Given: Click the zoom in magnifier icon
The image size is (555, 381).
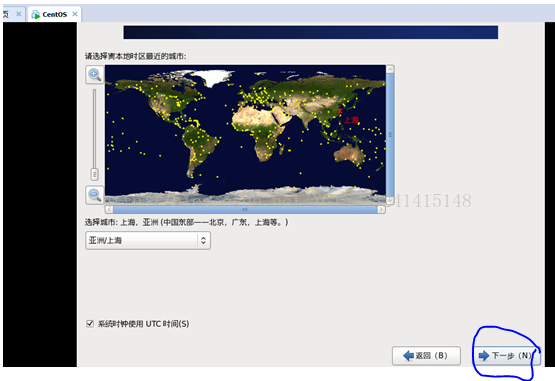Looking at the screenshot, I should tap(95, 74).
